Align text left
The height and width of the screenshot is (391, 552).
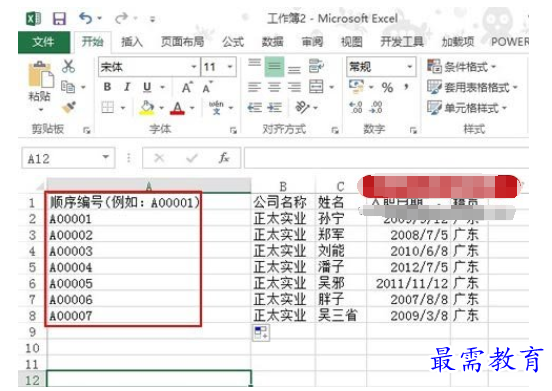pyautogui.click(x=254, y=87)
